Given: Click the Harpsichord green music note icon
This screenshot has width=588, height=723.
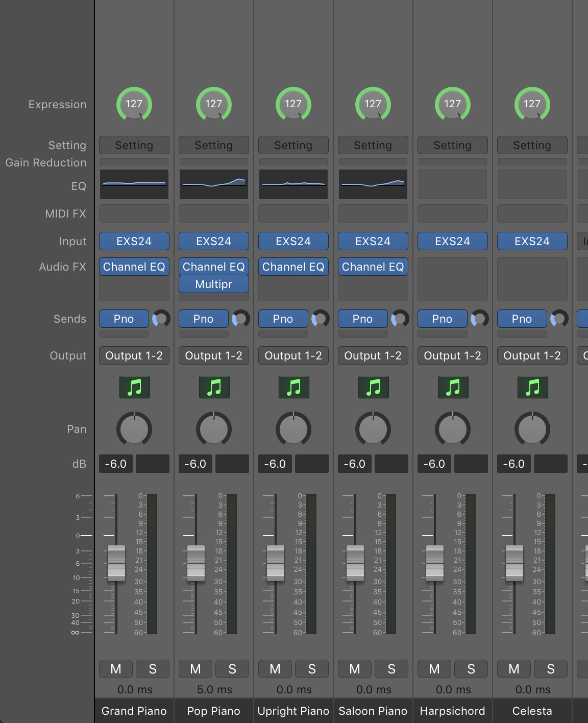Looking at the screenshot, I should coord(453,387).
